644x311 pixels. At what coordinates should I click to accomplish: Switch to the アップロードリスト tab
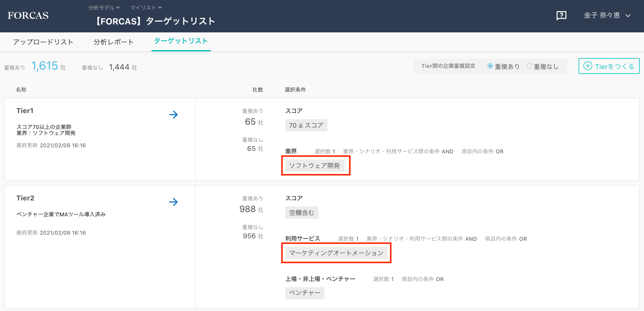[43, 42]
